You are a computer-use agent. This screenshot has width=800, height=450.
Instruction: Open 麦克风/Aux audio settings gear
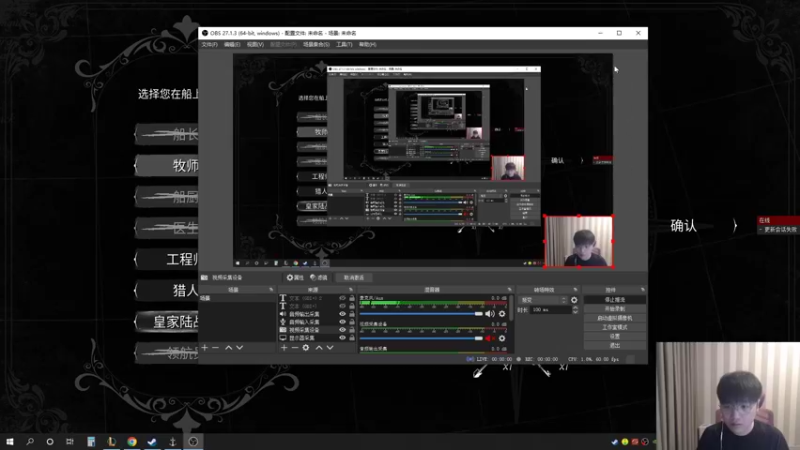point(502,314)
